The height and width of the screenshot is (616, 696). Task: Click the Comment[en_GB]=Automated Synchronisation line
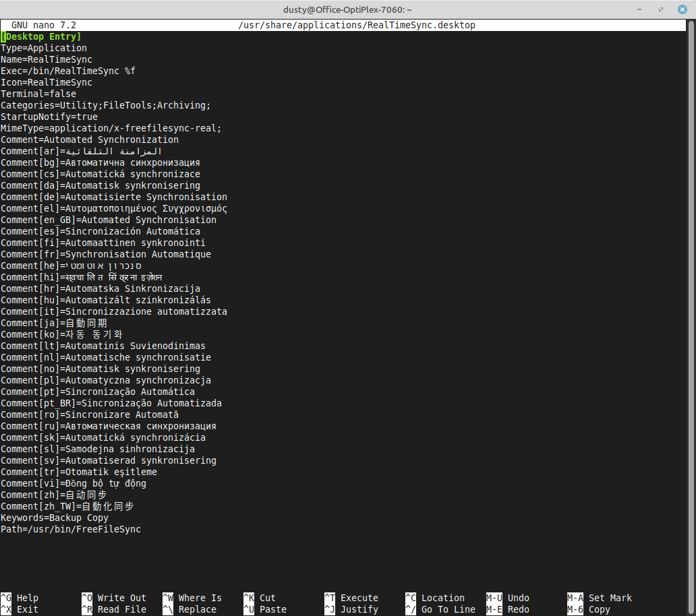click(x=109, y=220)
